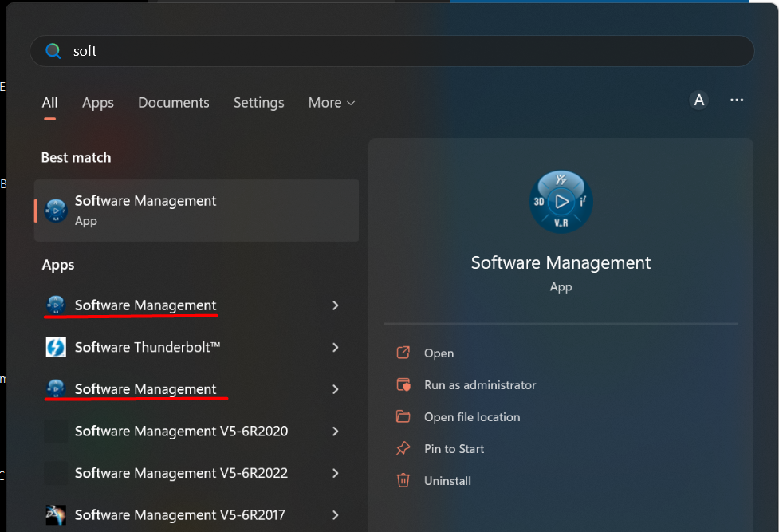Click the account avatar labeled A

coord(699,100)
